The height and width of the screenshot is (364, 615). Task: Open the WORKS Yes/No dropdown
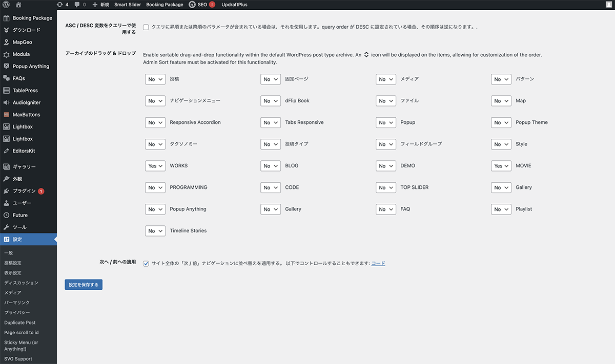(155, 166)
